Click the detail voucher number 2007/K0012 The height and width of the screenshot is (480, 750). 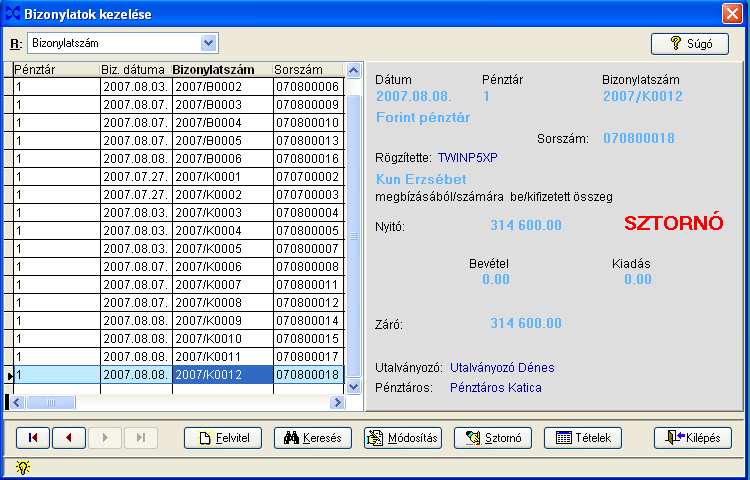[642, 97]
